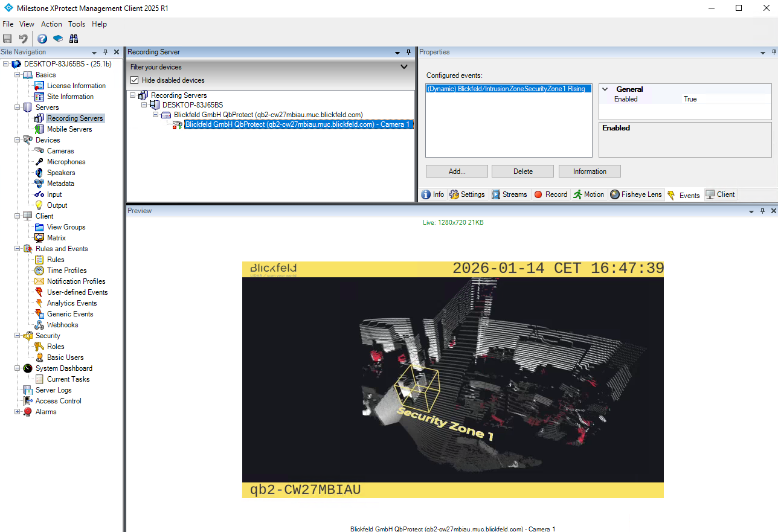Screen dimensions: 778x532
Task: Click the Undo toolbar icon
Action: click(23, 39)
